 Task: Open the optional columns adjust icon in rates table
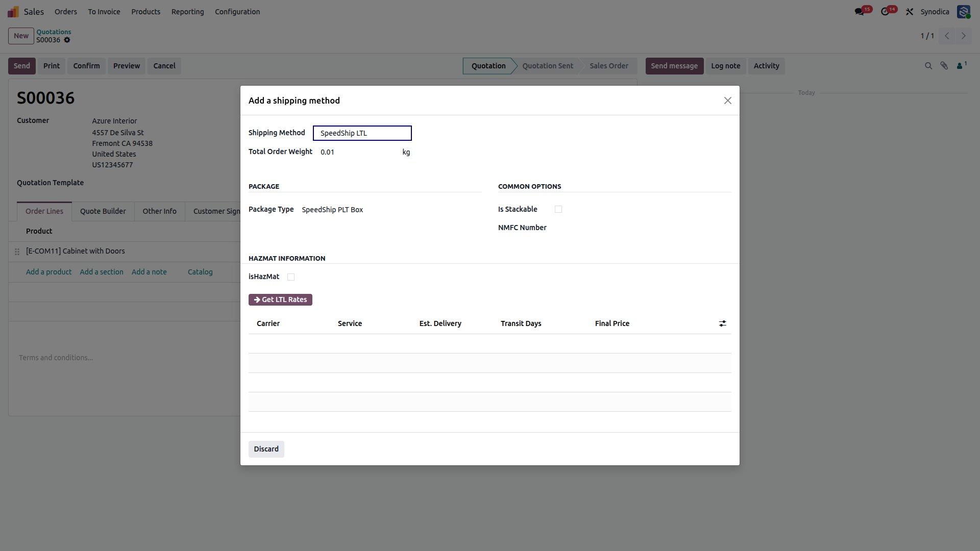click(723, 323)
